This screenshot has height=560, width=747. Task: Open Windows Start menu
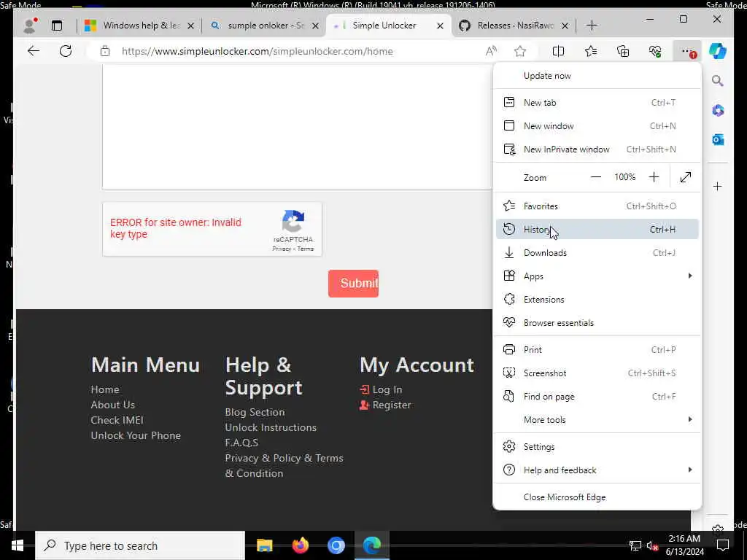pos(18,545)
